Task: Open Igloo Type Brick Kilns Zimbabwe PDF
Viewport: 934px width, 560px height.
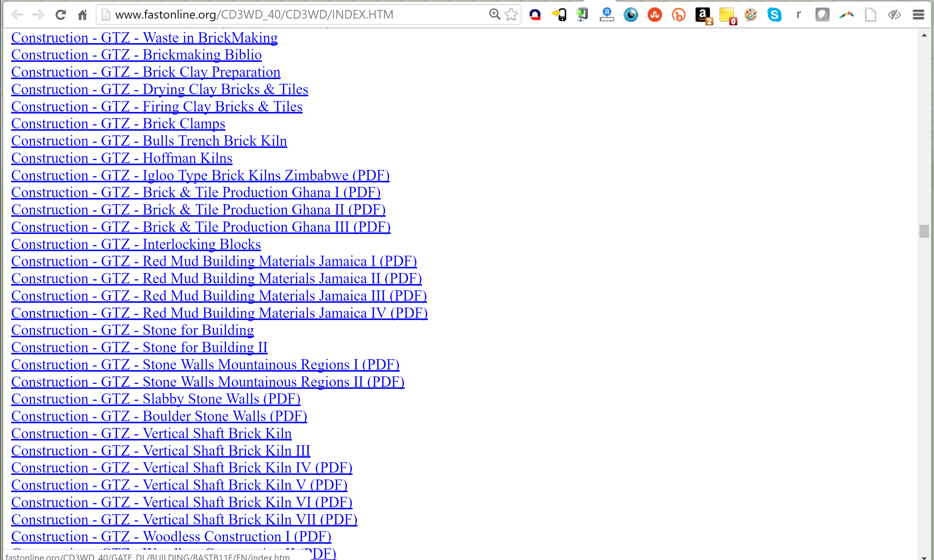Action: [200, 176]
